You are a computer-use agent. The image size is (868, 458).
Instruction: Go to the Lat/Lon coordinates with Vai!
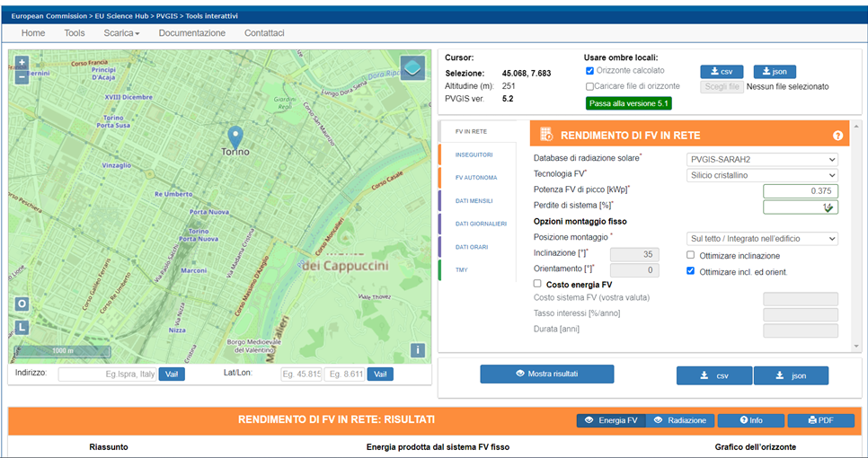pos(380,374)
